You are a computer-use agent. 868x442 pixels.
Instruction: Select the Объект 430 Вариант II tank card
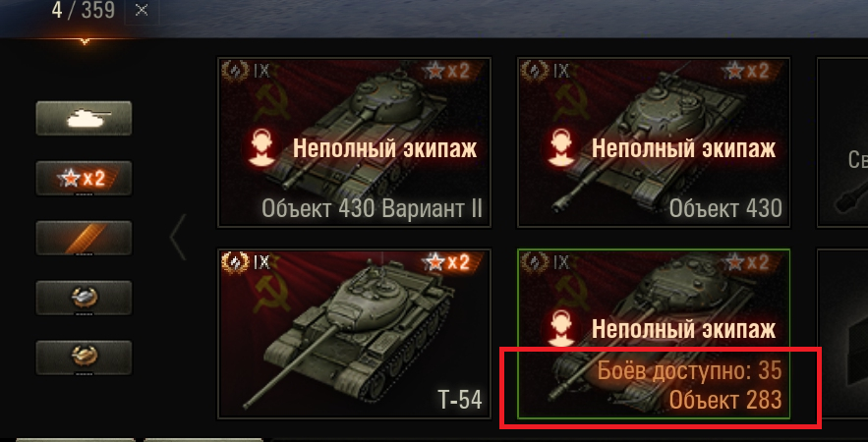[354, 142]
